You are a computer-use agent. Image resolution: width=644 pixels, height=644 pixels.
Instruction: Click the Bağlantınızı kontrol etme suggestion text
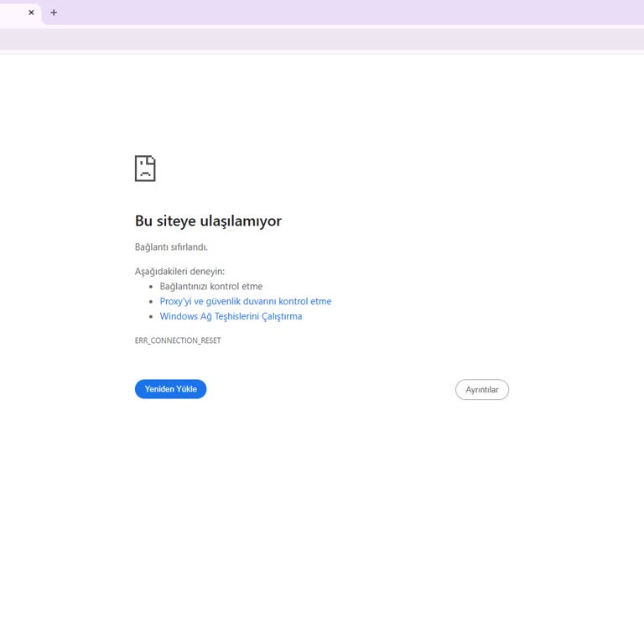[210, 286]
